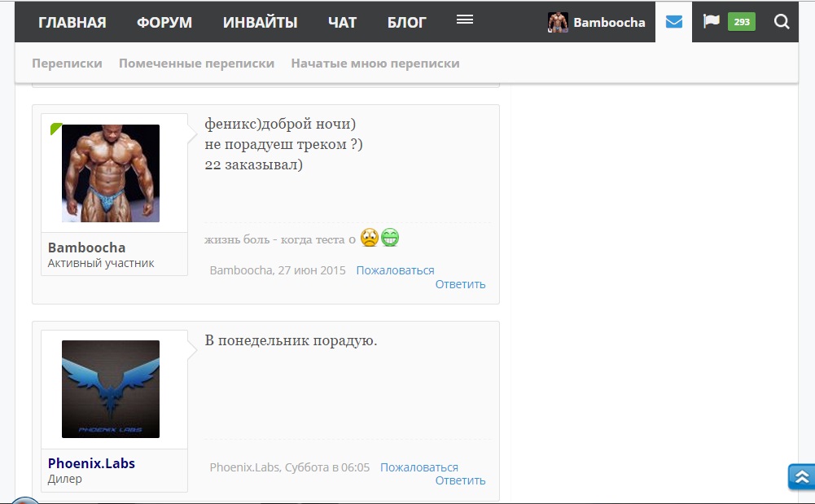The height and width of the screenshot is (504, 815).
Task: Switch to the Переписки tab
Action: tap(67, 64)
